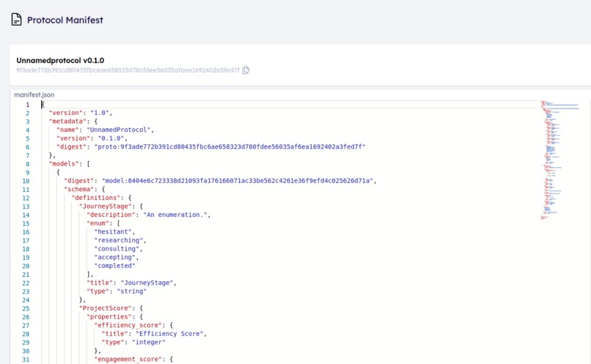Image resolution: width=591 pixels, height=364 pixels.
Task: Click the "JourneyStage" key on line 13
Action: click(x=106, y=207)
